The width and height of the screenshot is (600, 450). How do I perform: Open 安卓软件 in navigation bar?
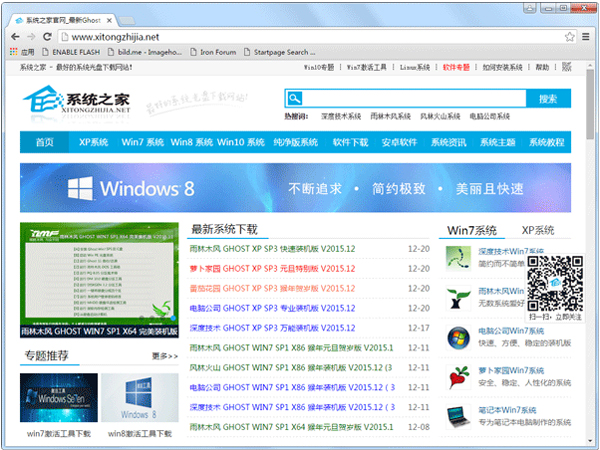tap(399, 142)
